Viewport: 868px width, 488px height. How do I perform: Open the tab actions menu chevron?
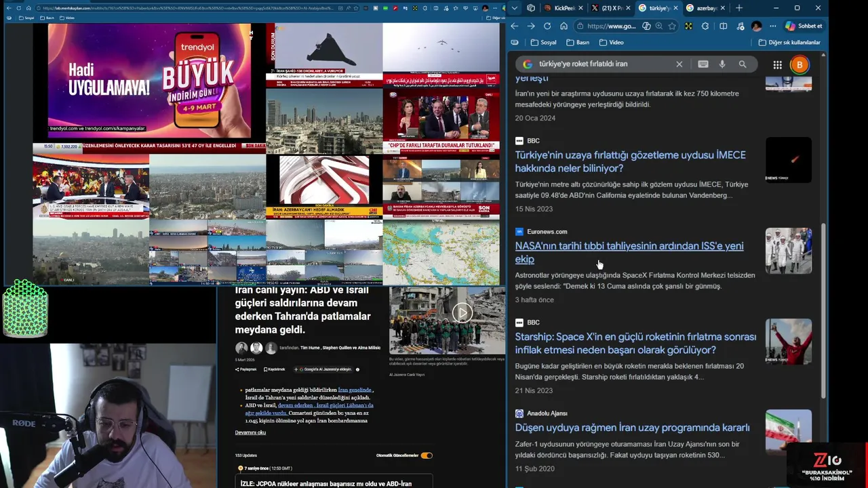[x=515, y=8]
